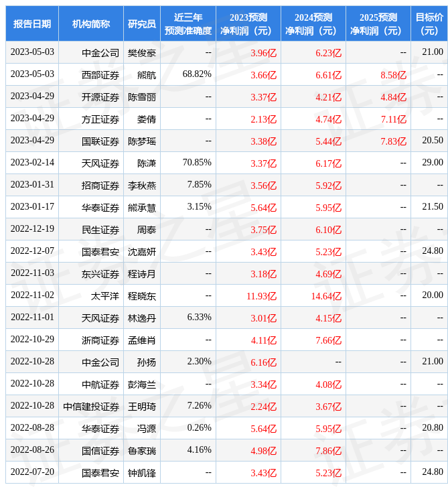448x489 pixels.
Task: Select institution 方正证券
Action: (100, 119)
